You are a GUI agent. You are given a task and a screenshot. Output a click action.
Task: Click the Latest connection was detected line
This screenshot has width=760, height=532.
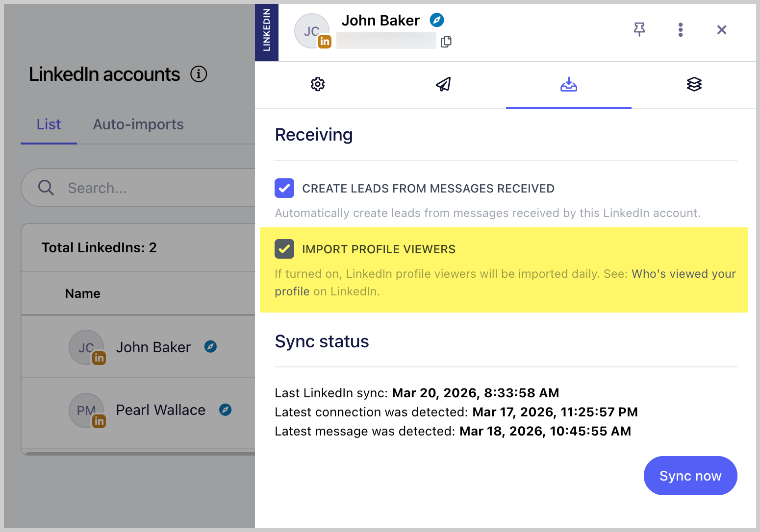point(456,412)
